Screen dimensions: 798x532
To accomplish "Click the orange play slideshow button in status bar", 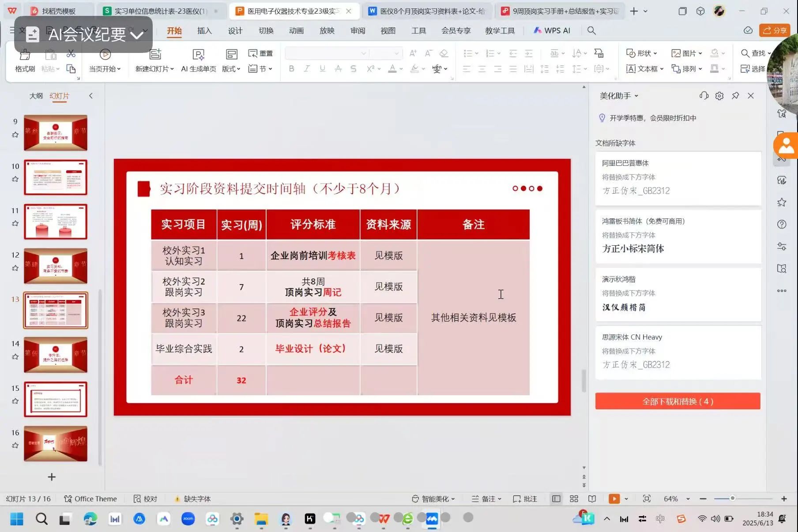I will [x=614, y=498].
